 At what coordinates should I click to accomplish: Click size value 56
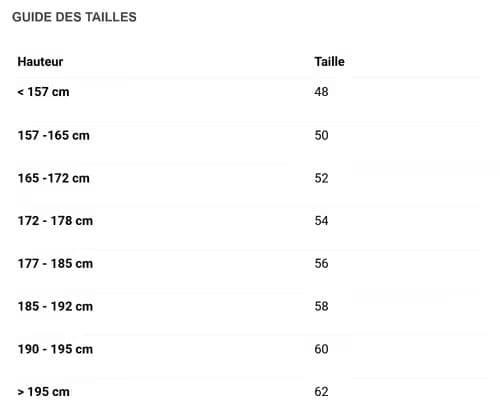point(321,264)
